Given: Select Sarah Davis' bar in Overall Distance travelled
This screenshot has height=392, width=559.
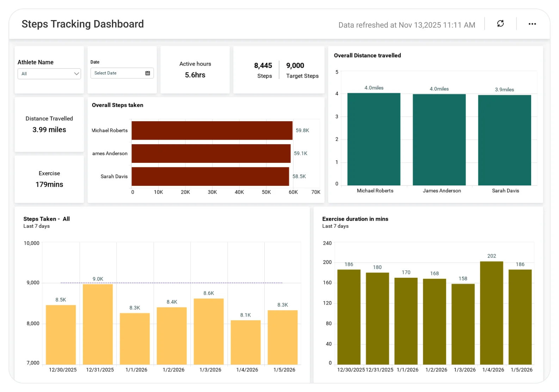Looking at the screenshot, I should click(504, 140).
